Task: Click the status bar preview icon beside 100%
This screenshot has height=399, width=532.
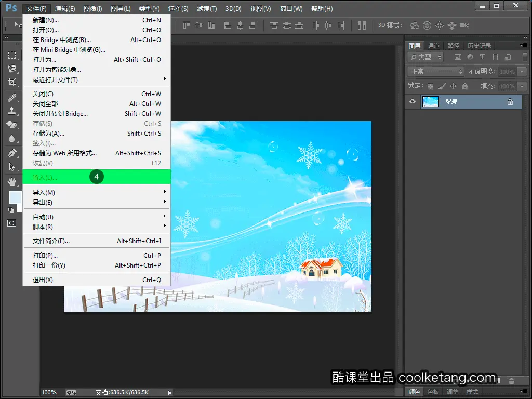Action: pyautogui.click(x=71, y=393)
